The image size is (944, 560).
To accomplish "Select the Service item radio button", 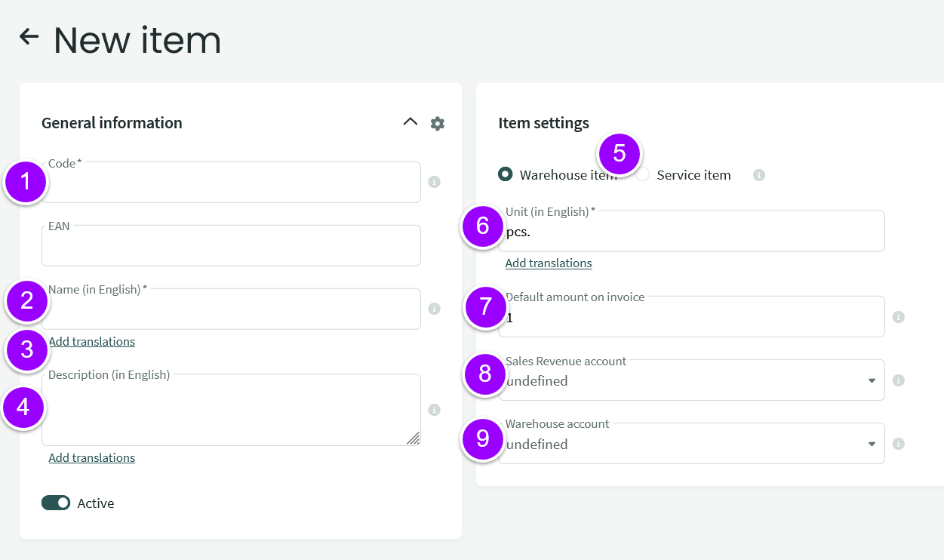I will (x=644, y=175).
